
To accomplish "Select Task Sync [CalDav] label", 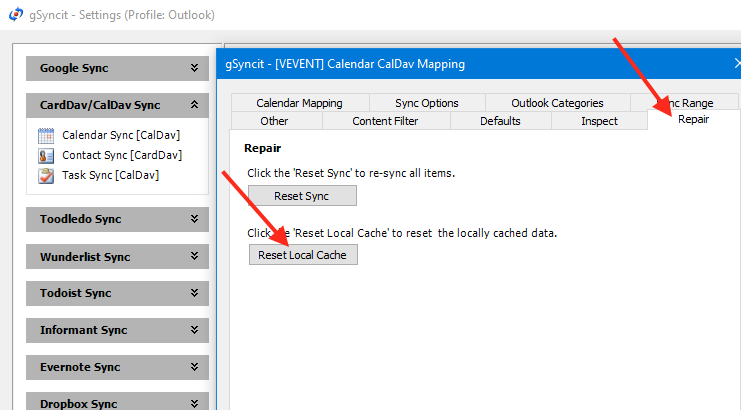I will (x=111, y=175).
